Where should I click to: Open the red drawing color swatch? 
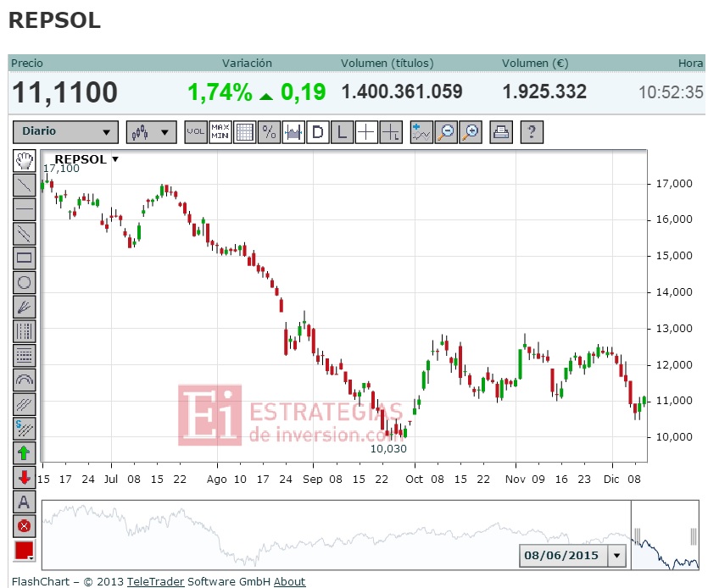(x=24, y=551)
